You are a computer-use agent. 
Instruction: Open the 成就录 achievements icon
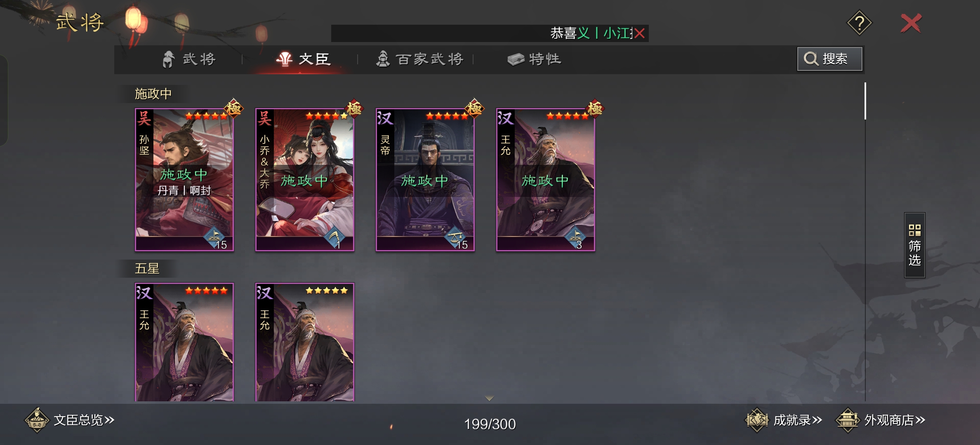(x=757, y=420)
